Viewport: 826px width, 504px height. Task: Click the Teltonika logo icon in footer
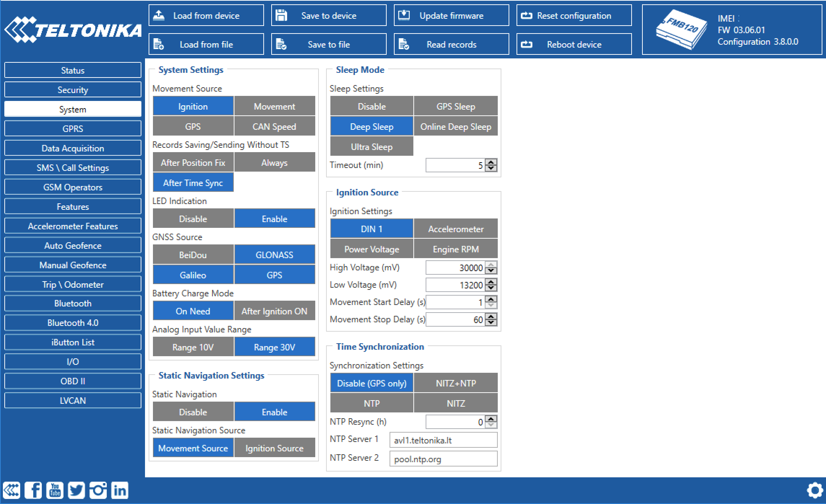[12, 490]
